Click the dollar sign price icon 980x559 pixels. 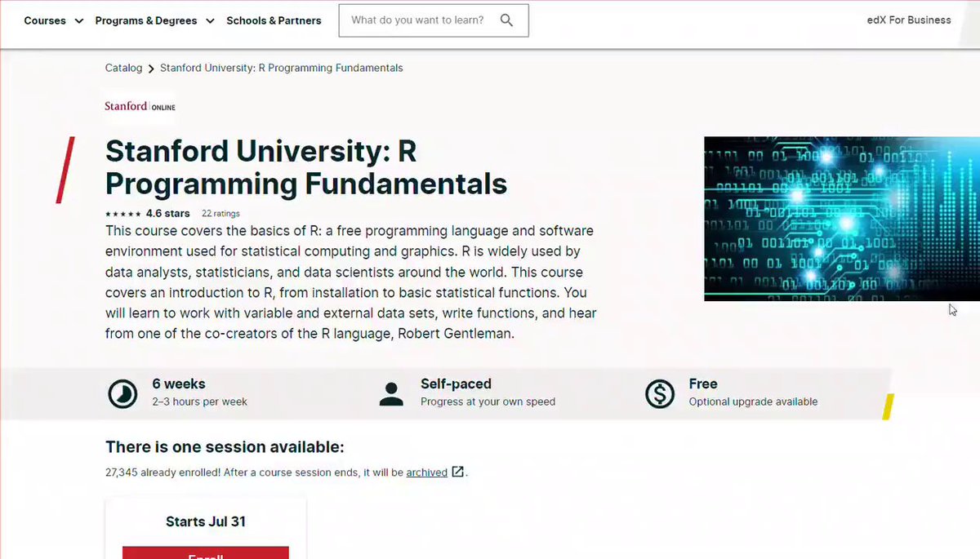(659, 393)
